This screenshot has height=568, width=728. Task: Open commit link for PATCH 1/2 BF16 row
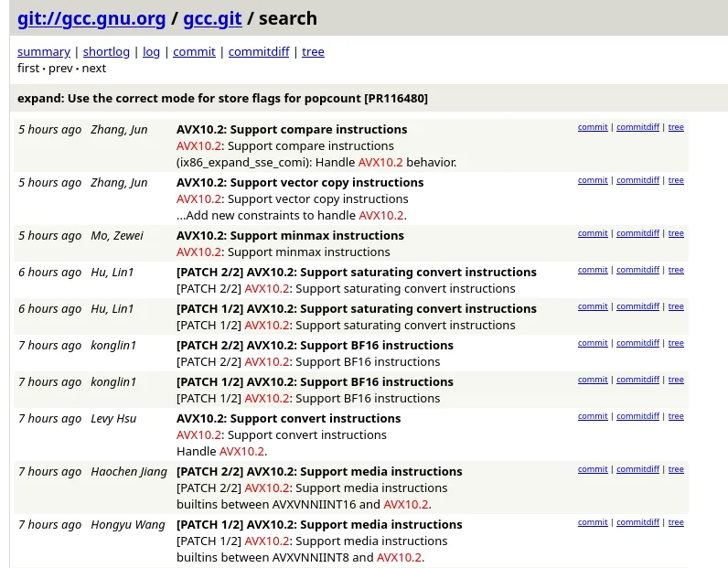(x=593, y=380)
